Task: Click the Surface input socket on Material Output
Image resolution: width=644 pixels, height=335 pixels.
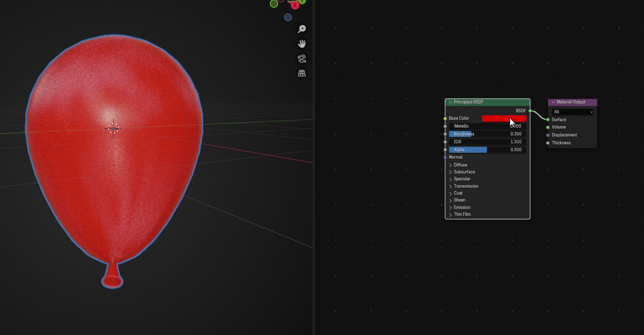Action: coord(548,120)
